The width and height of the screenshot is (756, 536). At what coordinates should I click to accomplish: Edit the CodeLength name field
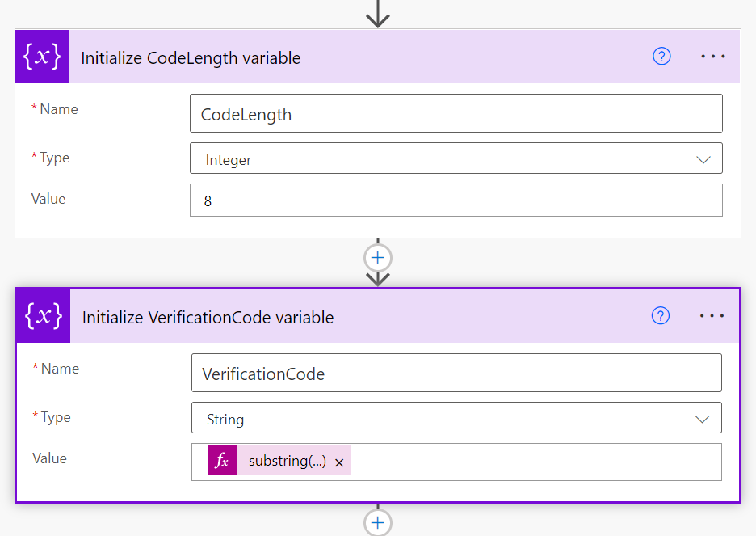[456, 113]
